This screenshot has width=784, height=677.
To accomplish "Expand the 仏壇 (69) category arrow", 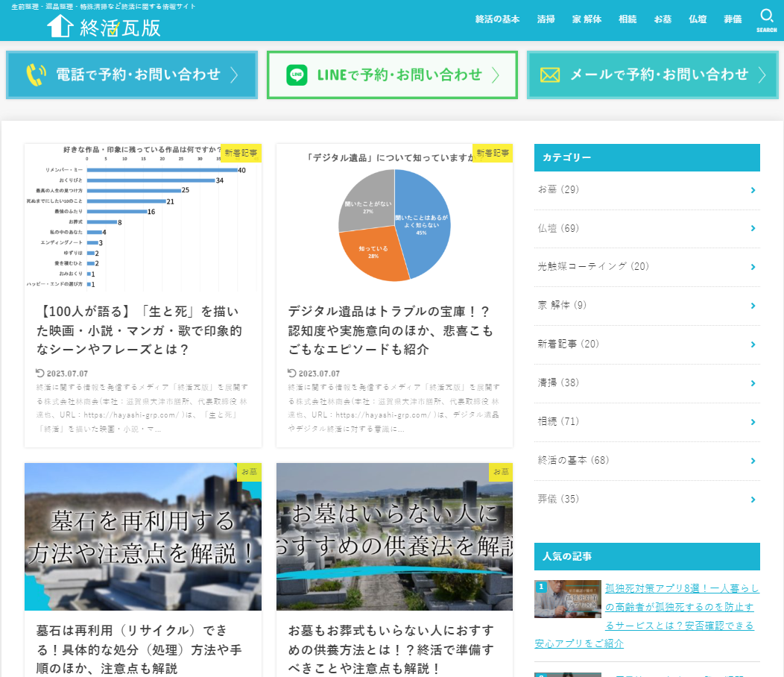I will (753, 228).
